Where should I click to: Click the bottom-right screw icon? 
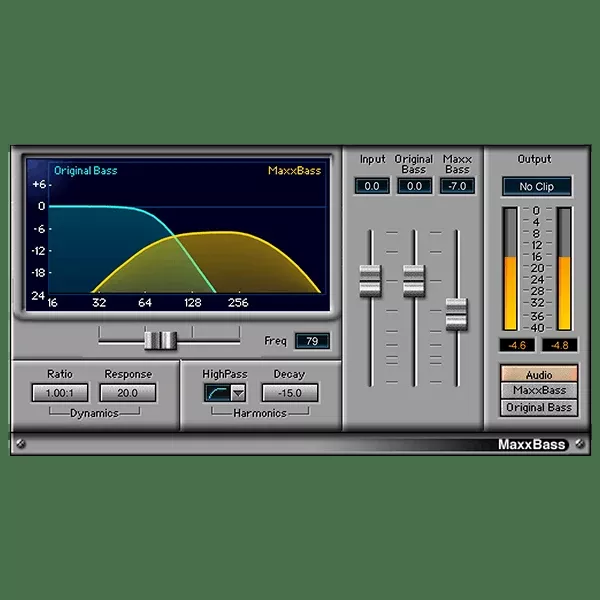click(580, 444)
